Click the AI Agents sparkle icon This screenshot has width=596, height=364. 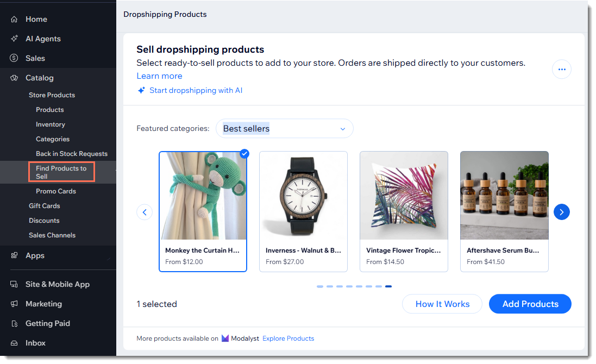click(15, 39)
